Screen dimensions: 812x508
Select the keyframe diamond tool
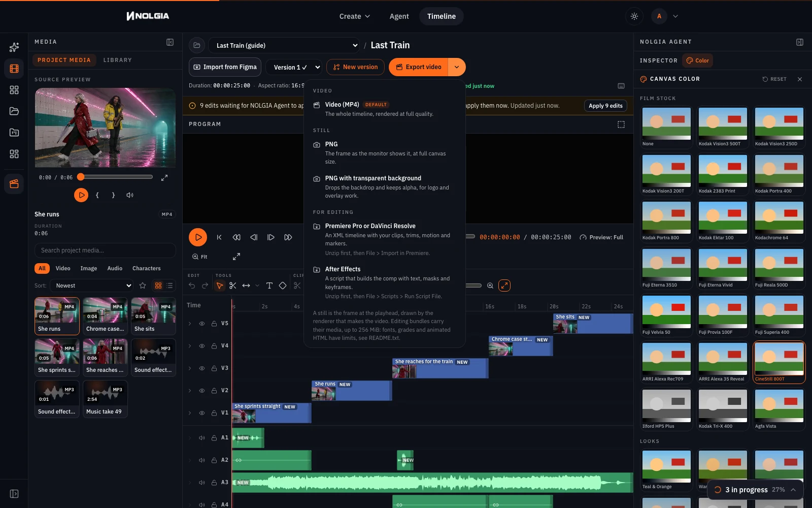[283, 285]
